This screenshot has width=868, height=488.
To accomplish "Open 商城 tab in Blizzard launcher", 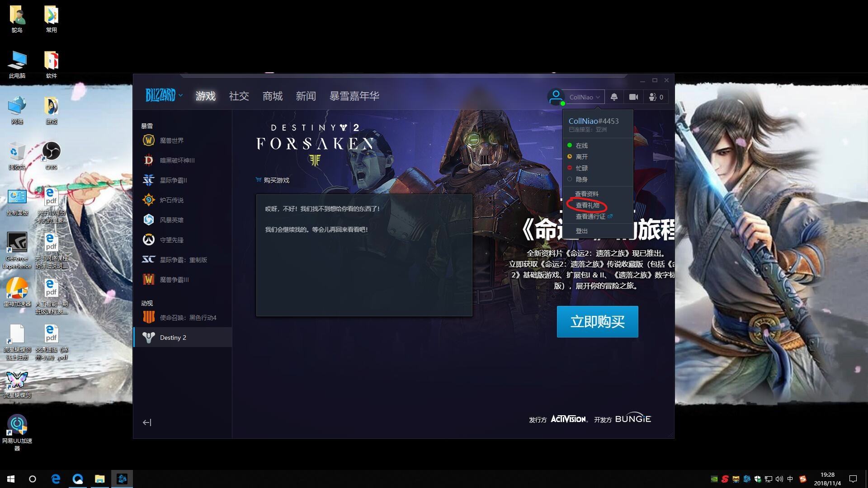I will tap(271, 95).
